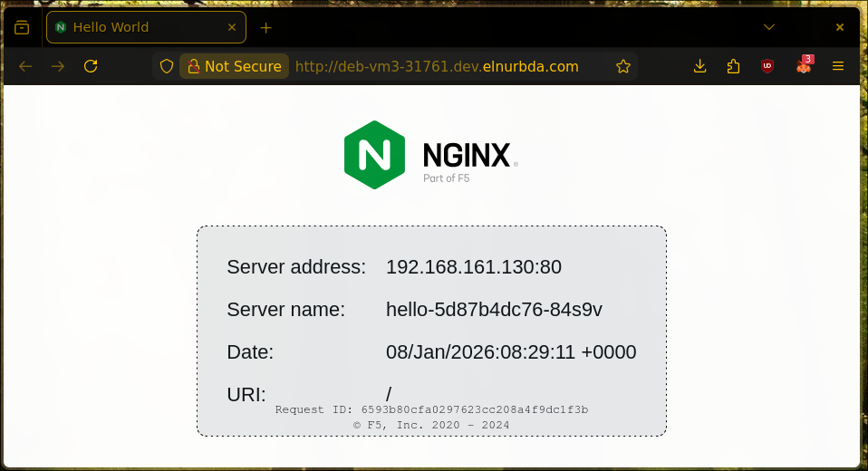The width and height of the screenshot is (868, 471).
Task: Show the Not Secure connection details
Action: (x=234, y=66)
